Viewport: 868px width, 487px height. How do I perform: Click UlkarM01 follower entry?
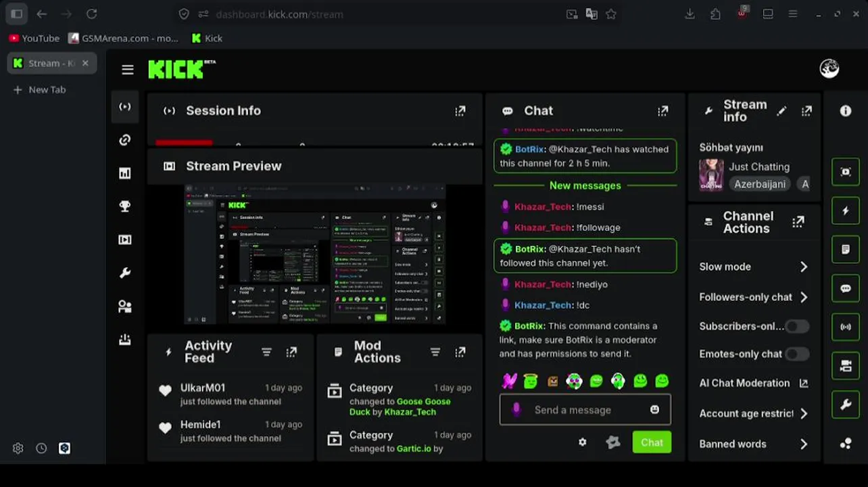(x=230, y=394)
